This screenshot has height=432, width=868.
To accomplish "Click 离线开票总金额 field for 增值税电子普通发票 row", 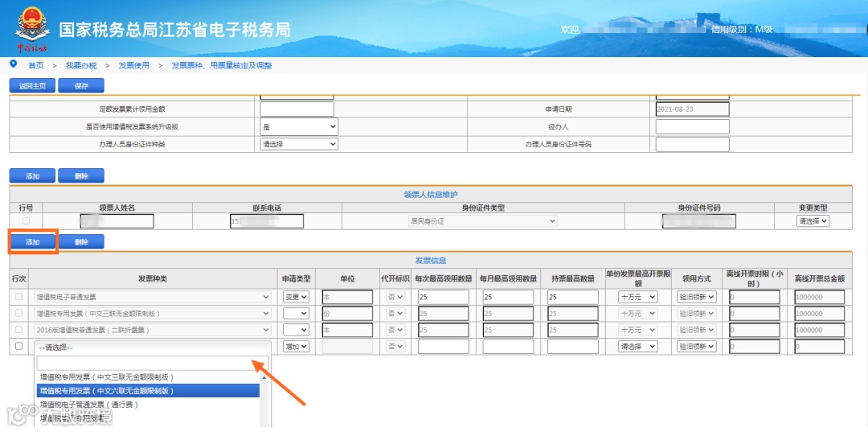I will point(819,297).
